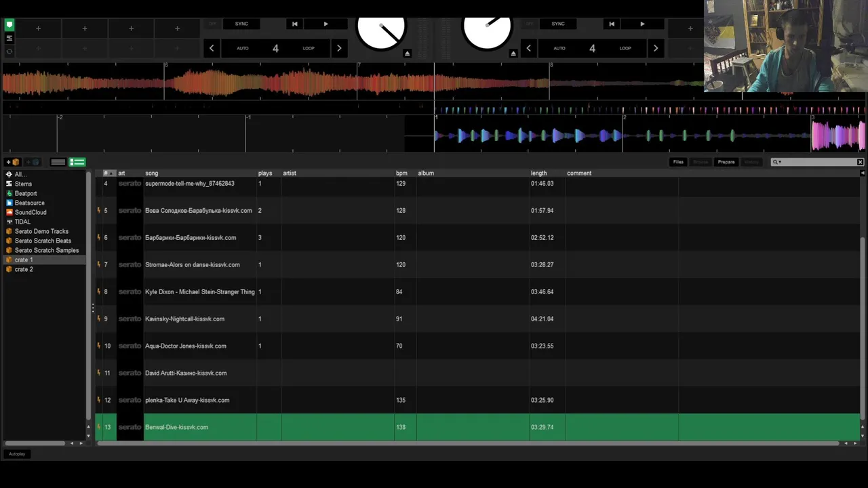Select crate 1 in sidebar

(x=44, y=260)
